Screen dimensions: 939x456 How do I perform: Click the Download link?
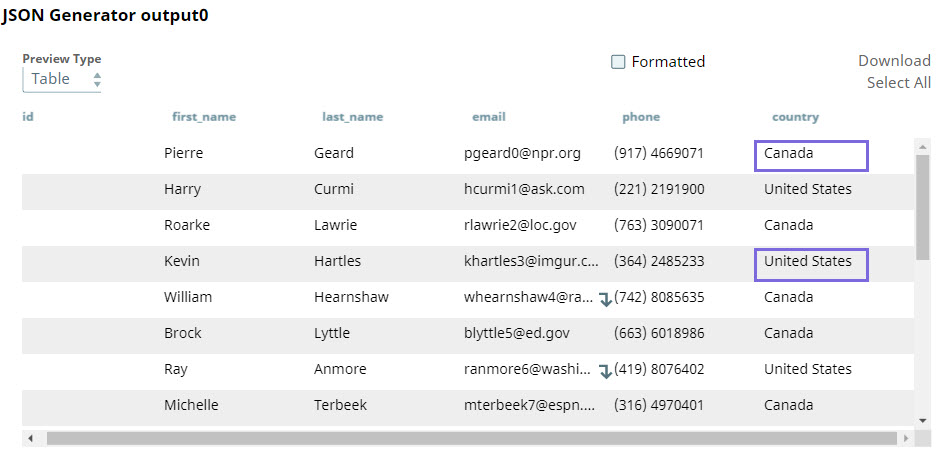pos(894,61)
